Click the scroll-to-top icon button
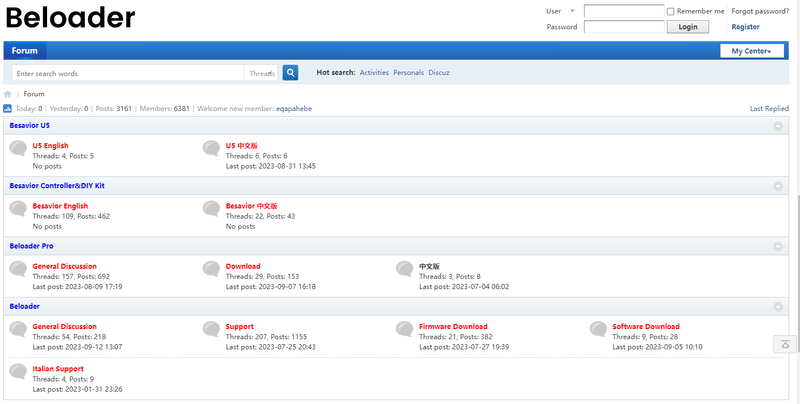The width and height of the screenshot is (800, 404). click(785, 344)
